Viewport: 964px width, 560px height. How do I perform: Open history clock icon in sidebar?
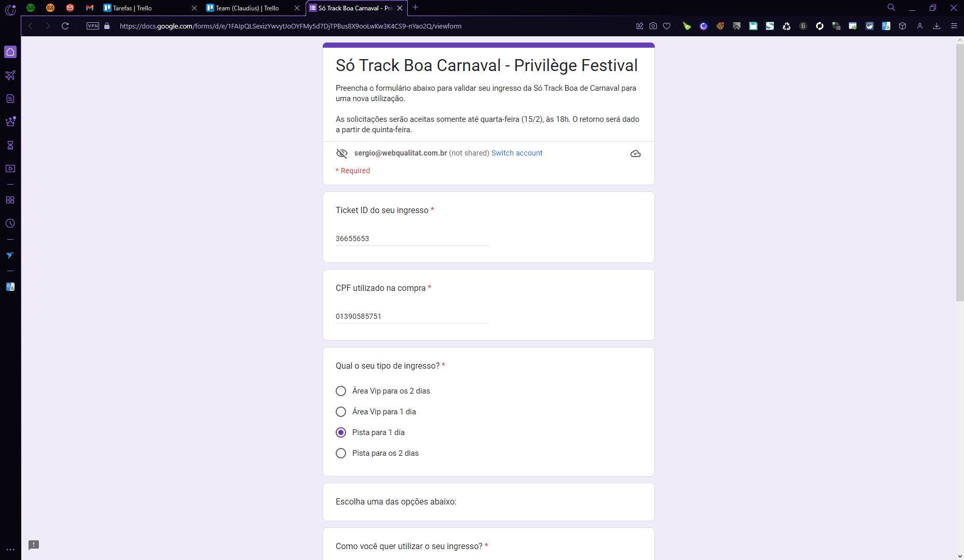(10, 223)
